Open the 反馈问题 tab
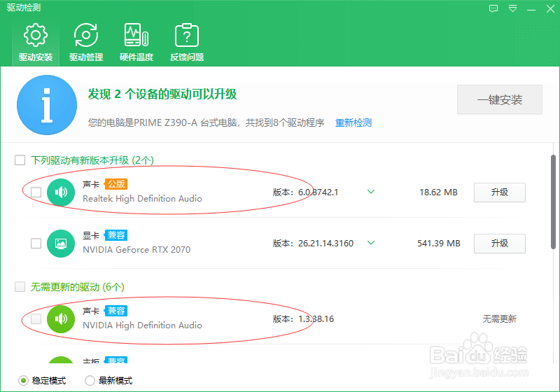Image resolution: width=560 pixels, height=392 pixels. (x=187, y=42)
